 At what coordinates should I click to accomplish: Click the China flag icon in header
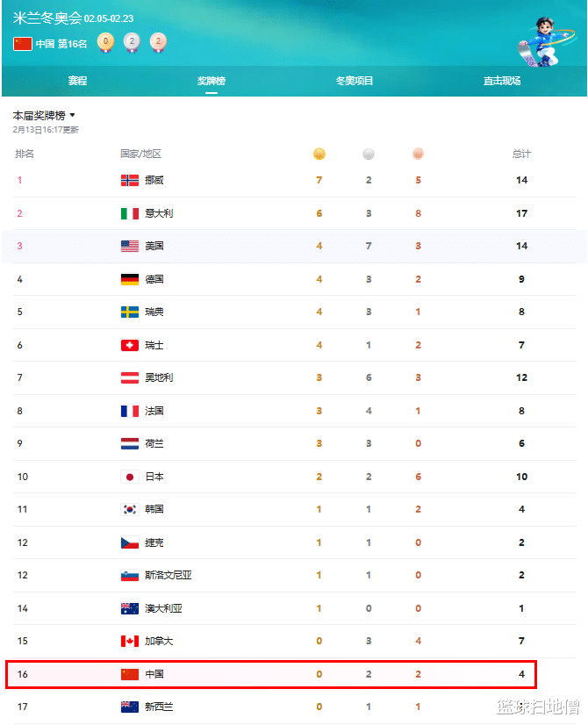[x=23, y=44]
